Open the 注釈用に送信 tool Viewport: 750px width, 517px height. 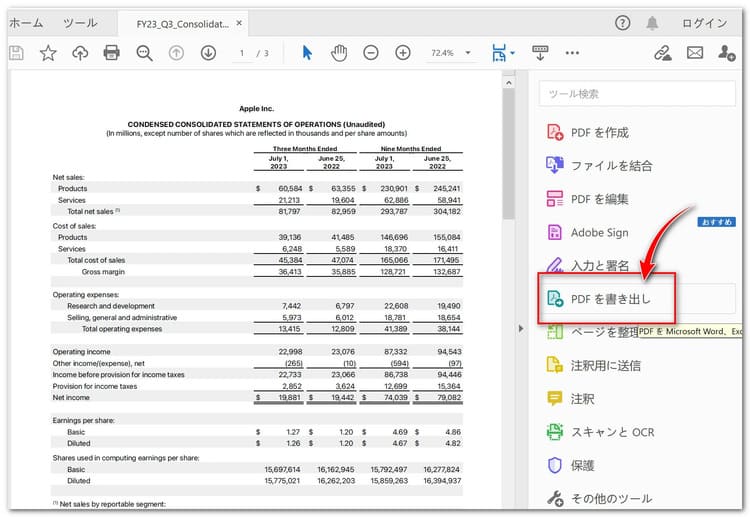click(594, 365)
